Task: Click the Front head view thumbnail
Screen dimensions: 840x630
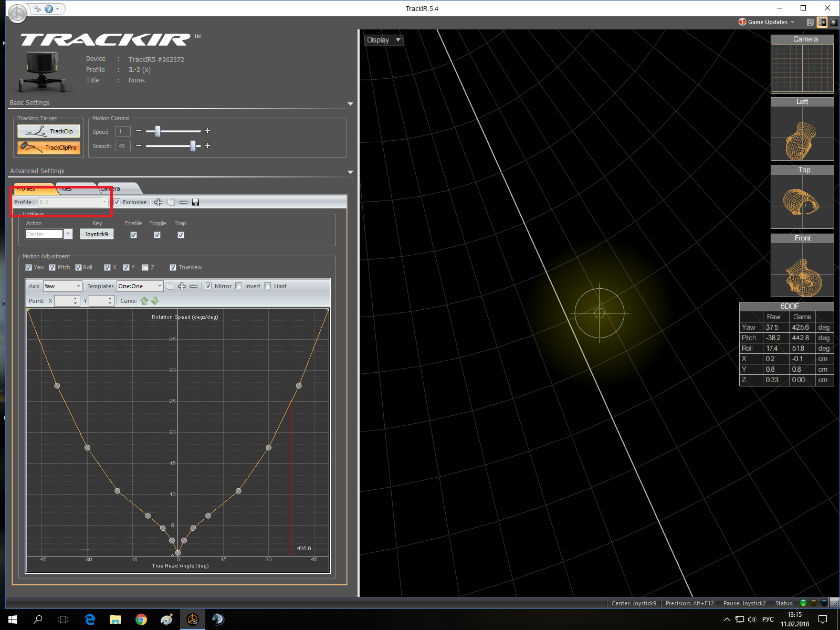Action: pos(802,265)
